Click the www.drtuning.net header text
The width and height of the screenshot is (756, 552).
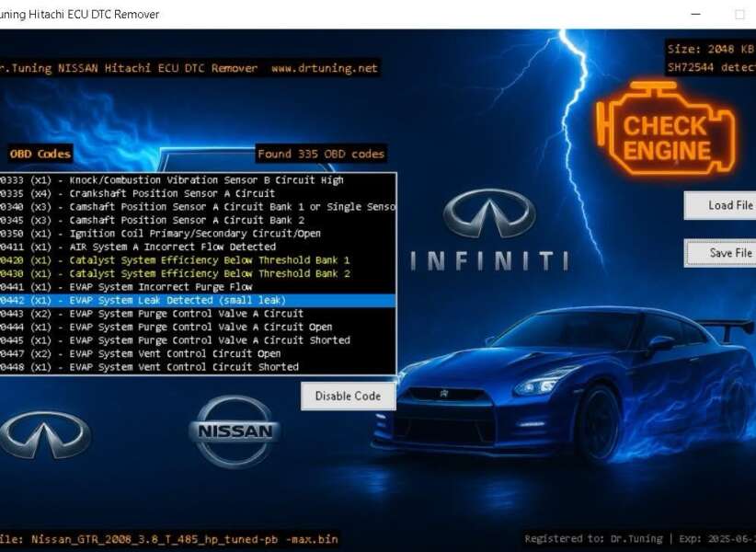point(324,68)
